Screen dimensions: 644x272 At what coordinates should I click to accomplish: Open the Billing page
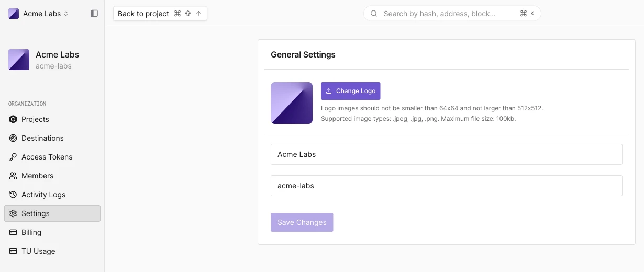[x=52, y=232]
